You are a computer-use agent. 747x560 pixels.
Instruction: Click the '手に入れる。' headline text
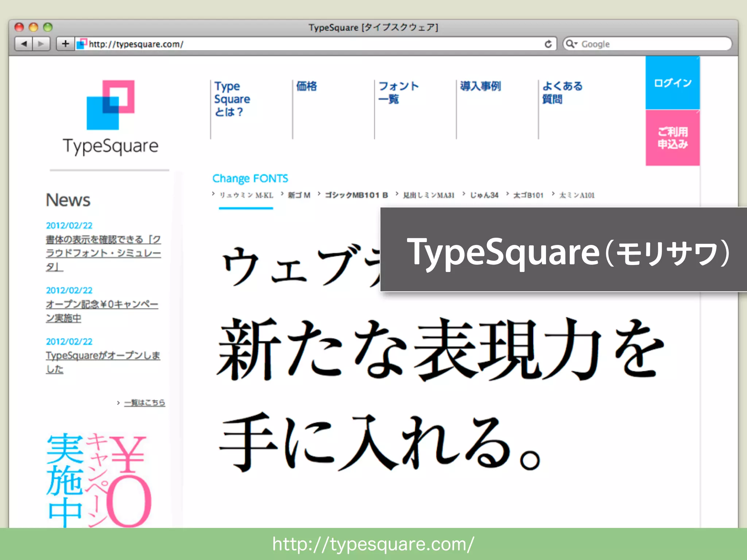tap(380, 442)
